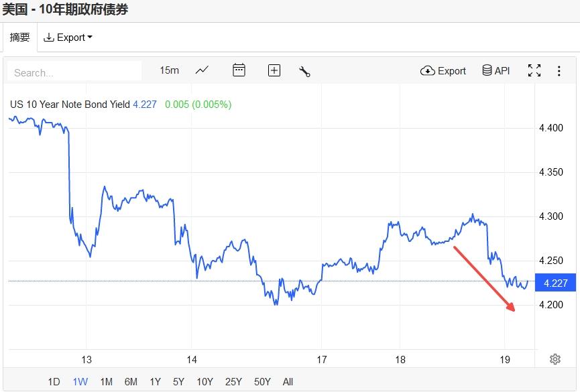
Task: Expand the Export dropdown menu
Action: click(68, 38)
